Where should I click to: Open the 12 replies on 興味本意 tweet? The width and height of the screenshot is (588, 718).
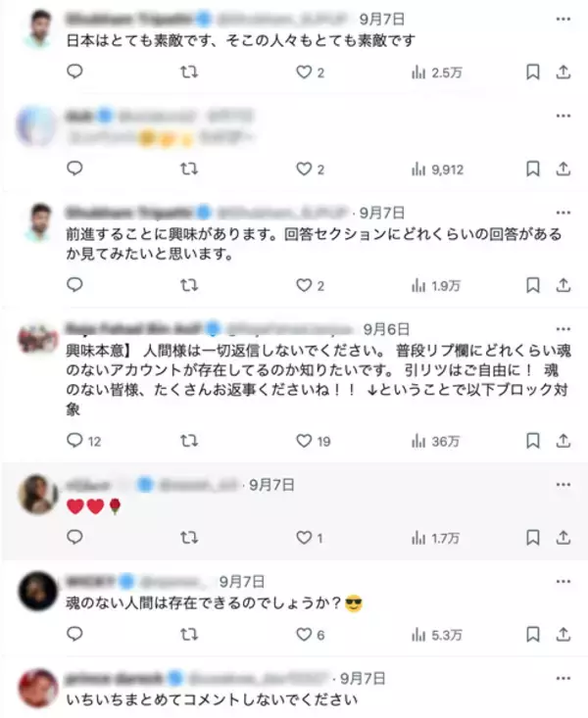pyautogui.click(x=84, y=441)
